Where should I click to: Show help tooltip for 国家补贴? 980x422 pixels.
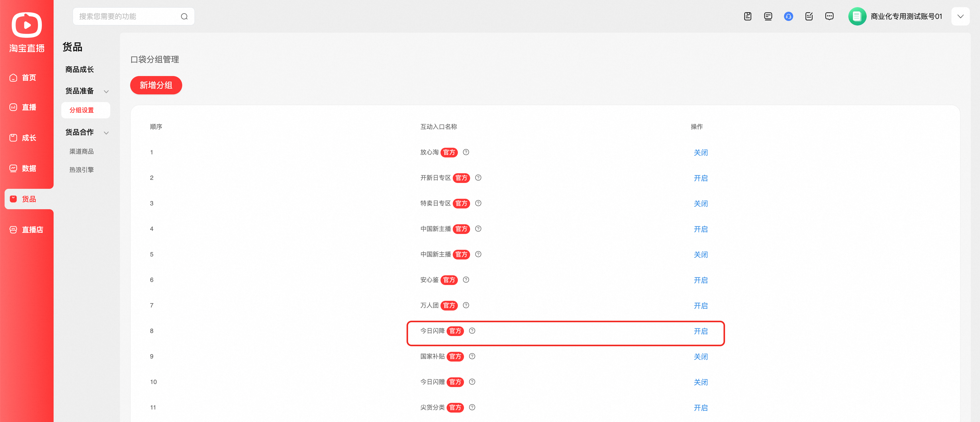pyautogui.click(x=472, y=356)
